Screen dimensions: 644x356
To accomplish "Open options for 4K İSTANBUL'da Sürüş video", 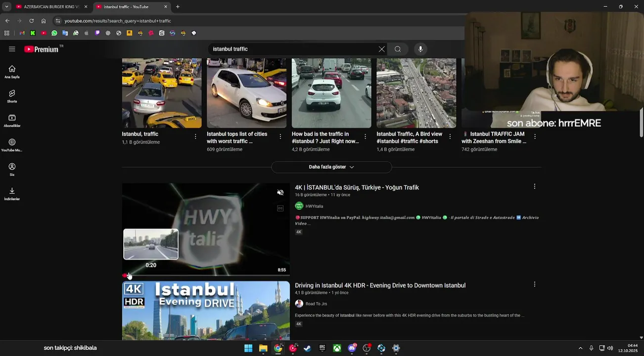I will pos(534,186).
